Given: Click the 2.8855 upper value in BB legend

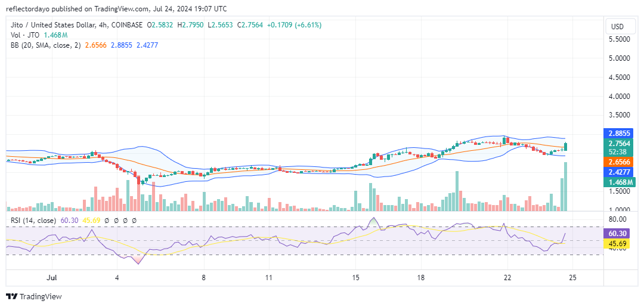Looking at the screenshot, I should pos(120,45).
